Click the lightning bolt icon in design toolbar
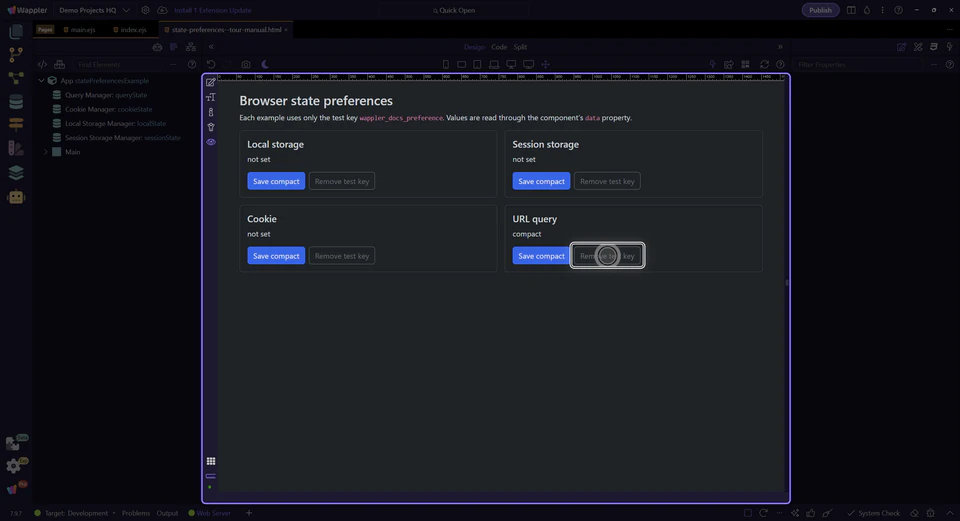The width and height of the screenshot is (960, 521). [712, 64]
